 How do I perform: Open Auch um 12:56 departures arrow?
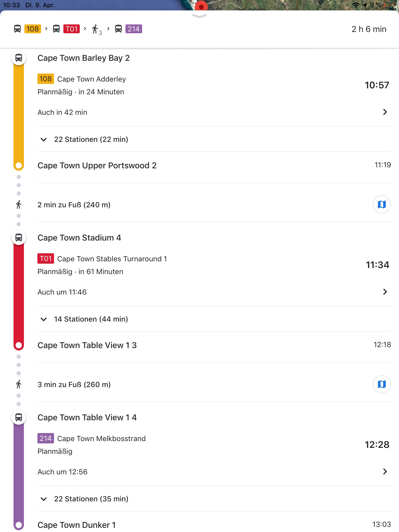tap(385, 472)
